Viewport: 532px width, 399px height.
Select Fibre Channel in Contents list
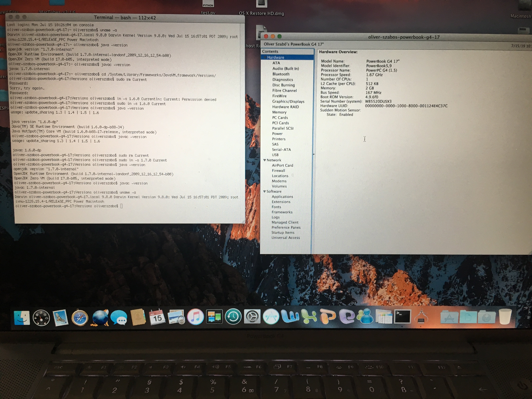[x=284, y=91]
